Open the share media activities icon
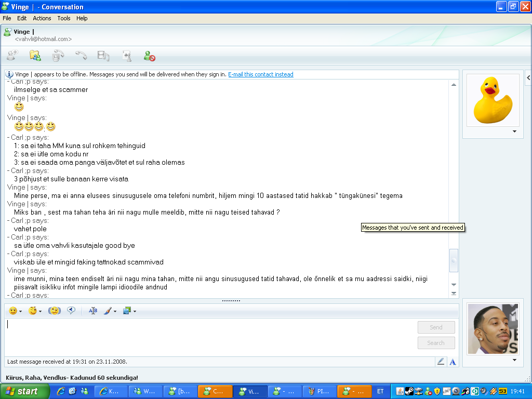Viewport: 532px width, 399px height. [103, 56]
